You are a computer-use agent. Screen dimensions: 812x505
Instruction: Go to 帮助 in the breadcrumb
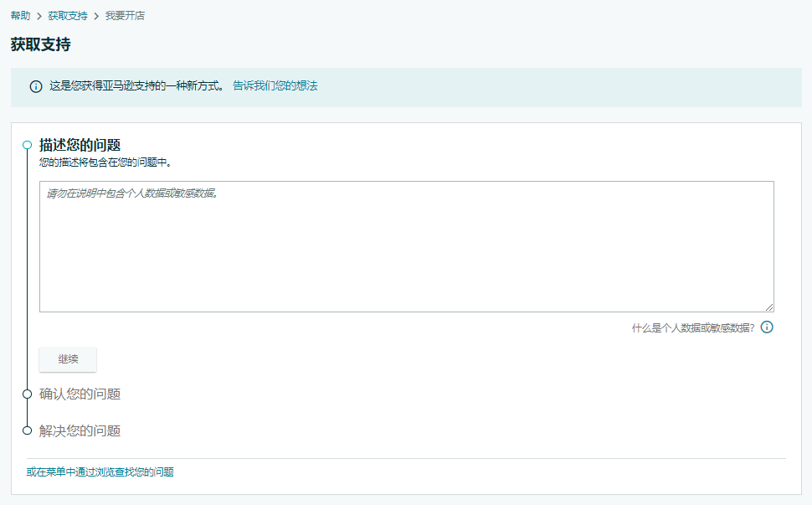20,16
